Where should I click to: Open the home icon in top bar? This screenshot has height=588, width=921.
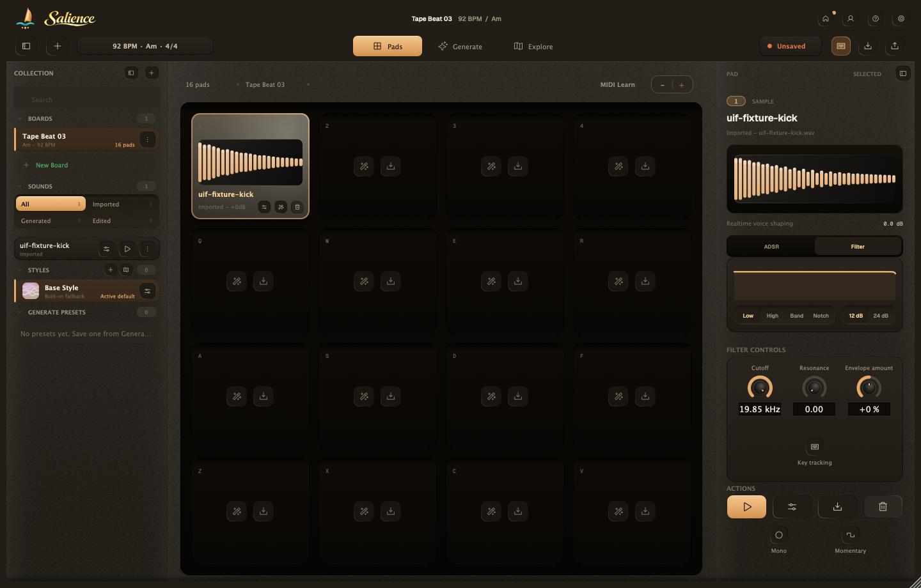click(826, 19)
